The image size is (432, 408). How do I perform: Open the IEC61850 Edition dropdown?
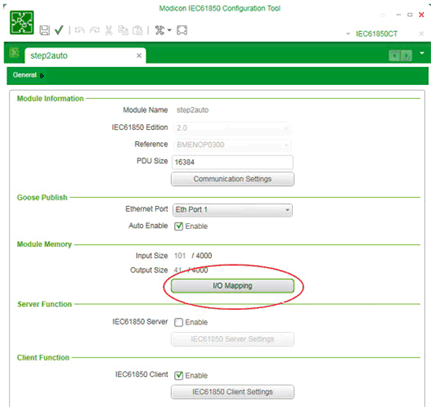tap(232, 128)
